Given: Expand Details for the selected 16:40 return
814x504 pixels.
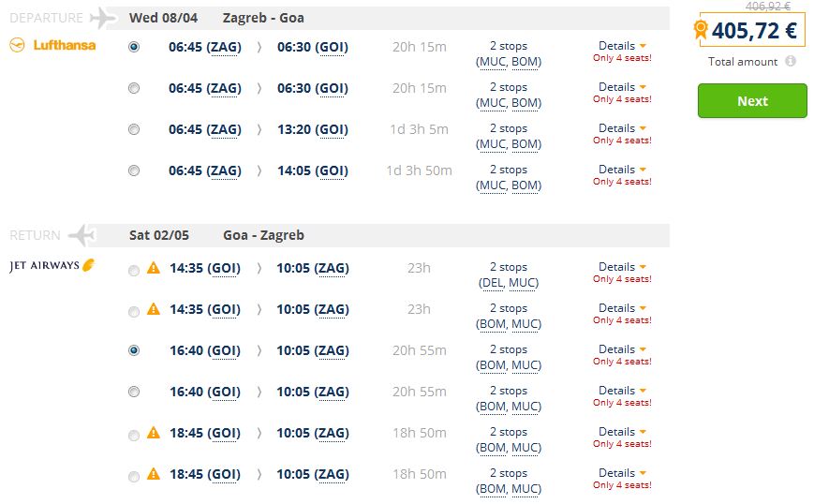Looking at the screenshot, I should coord(622,349).
